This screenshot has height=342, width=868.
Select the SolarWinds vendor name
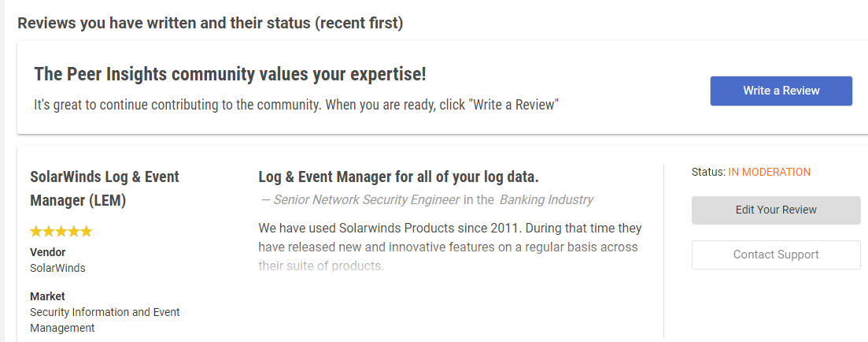[x=57, y=268]
